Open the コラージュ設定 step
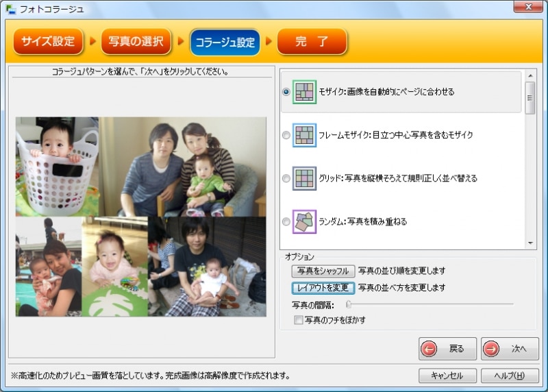Viewport: 548px width, 392px height. click(x=225, y=42)
